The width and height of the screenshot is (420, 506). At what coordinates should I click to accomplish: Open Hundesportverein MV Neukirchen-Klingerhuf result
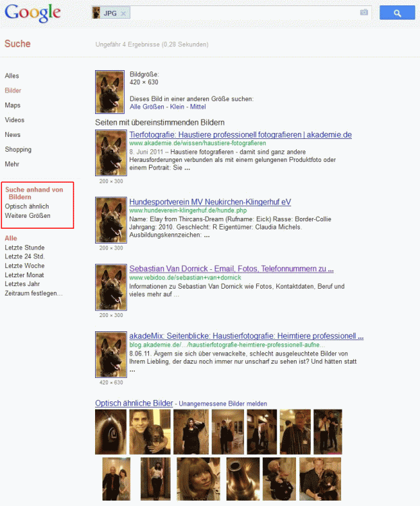[210, 202]
